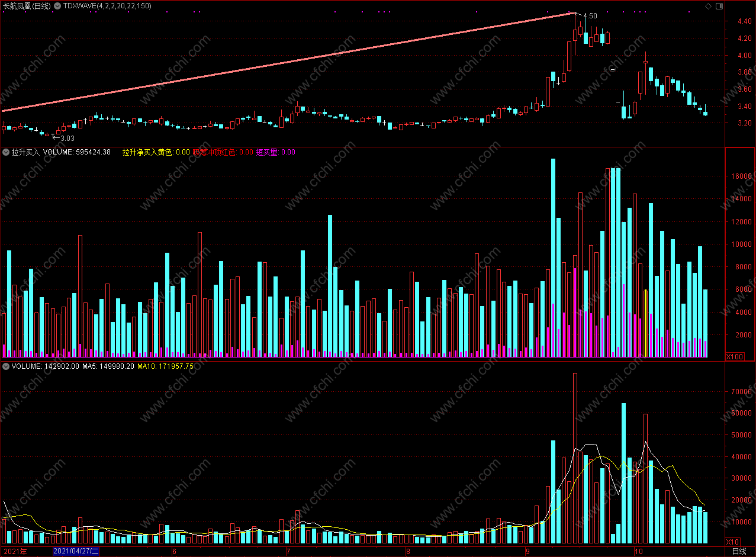This screenshot has height=557, width=756.
Task: Click the X10 scale label
Action: [x=733, y=542]
